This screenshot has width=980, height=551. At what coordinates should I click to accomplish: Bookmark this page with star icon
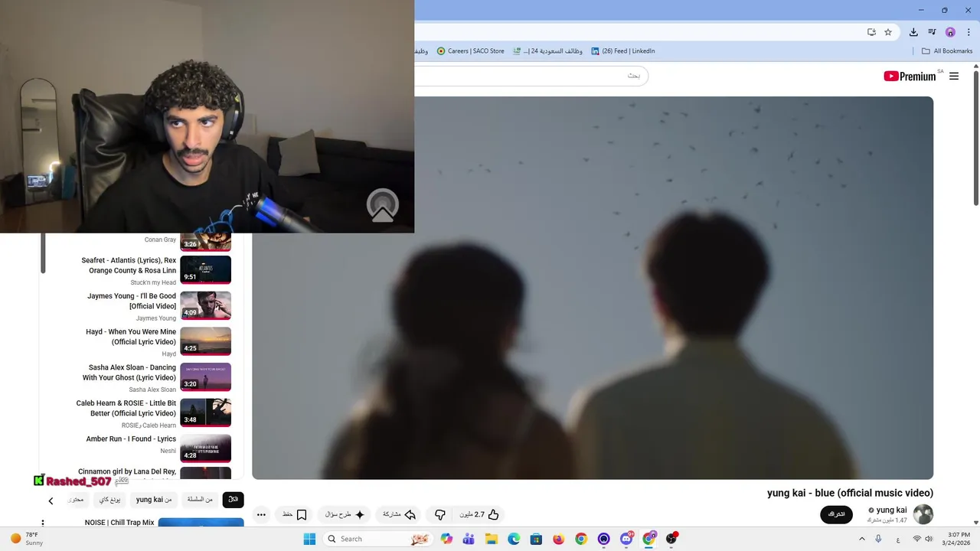coord(888,32)
